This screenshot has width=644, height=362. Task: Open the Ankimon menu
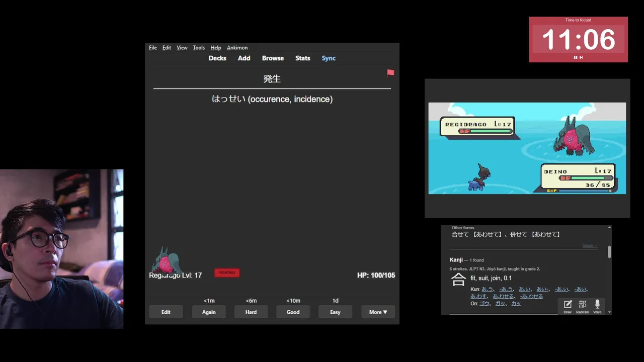pyautogui.click(x=237, y=48)
